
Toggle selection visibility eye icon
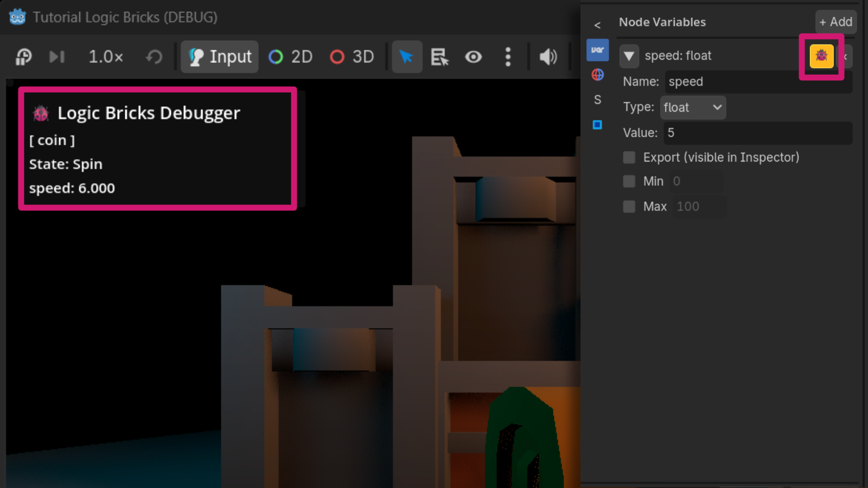[474, 56]
